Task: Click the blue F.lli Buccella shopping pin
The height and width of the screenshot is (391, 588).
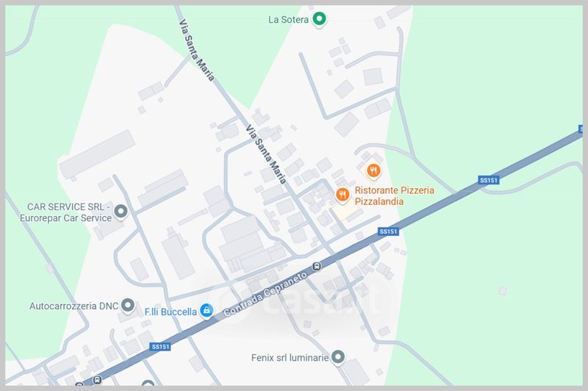Action: pyautogui.click(x=207, y=311)
